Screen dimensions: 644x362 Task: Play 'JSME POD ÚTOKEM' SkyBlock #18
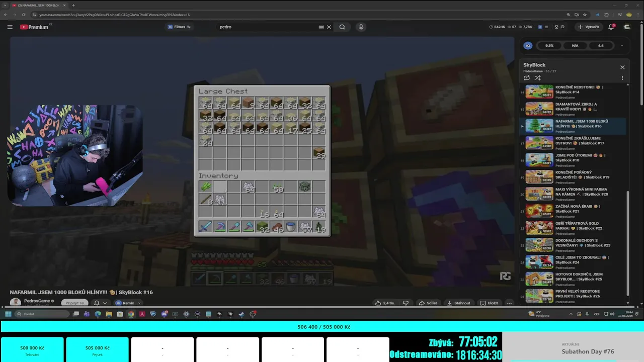click(574, 160)
